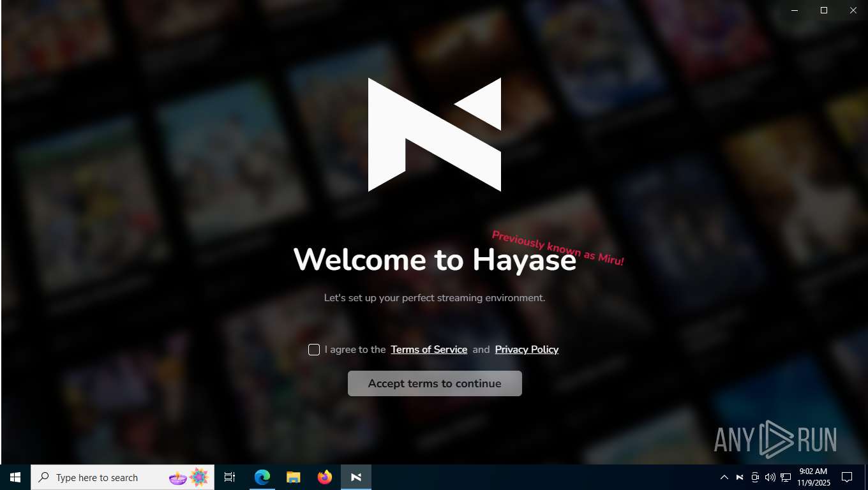Image resolution: width=868 pixels, height=490 pixels.
Task: Click the taskbar search box
Action: pos(123,477)
